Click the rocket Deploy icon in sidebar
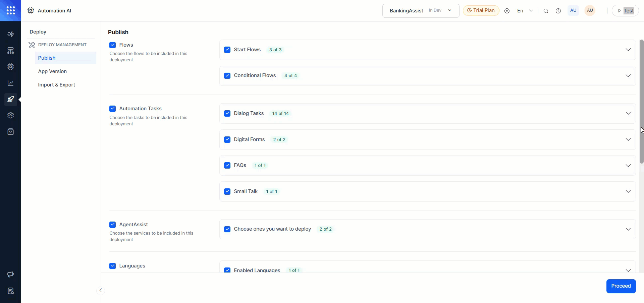This screenshot has width=644, height=303. pos(10,99)
